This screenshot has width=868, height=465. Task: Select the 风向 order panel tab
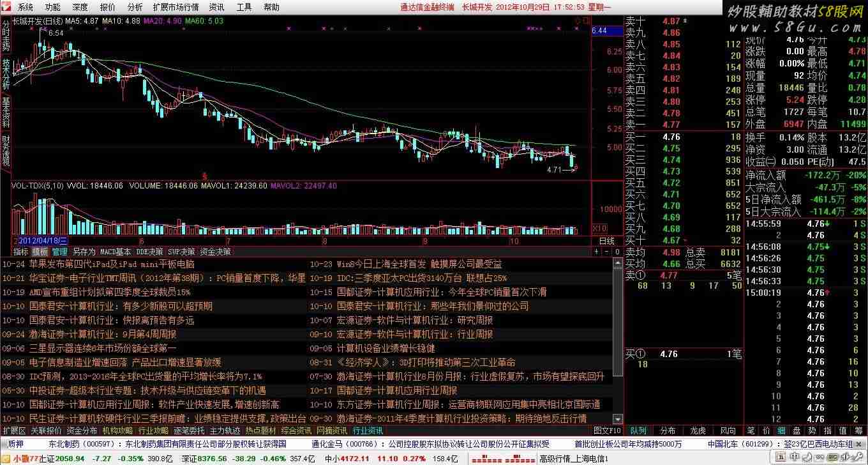[x=728, y=431]
